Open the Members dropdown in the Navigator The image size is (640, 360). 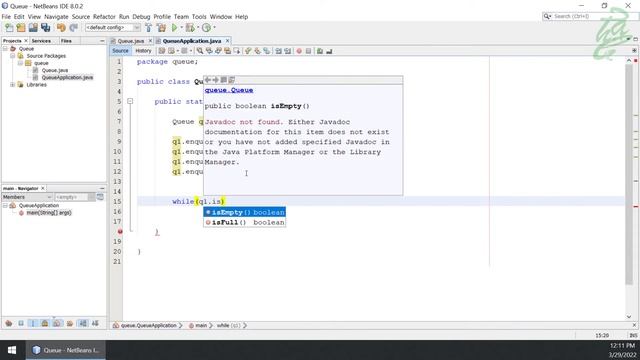27,197
